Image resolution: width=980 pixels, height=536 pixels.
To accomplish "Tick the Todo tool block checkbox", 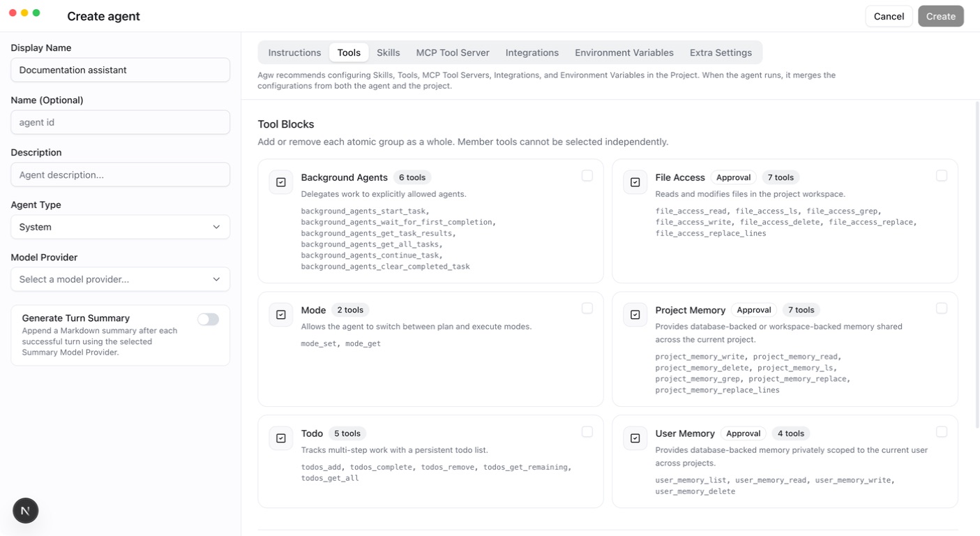I will [x=587, y=432].
